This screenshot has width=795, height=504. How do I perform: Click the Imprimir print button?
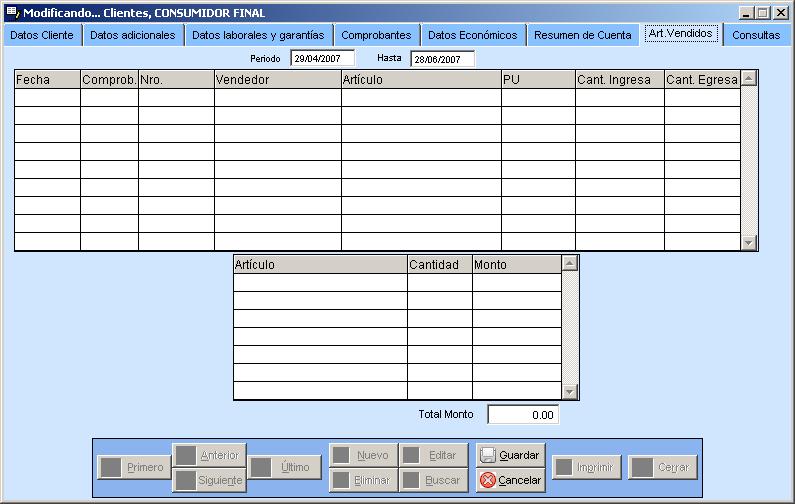[588, 467]
